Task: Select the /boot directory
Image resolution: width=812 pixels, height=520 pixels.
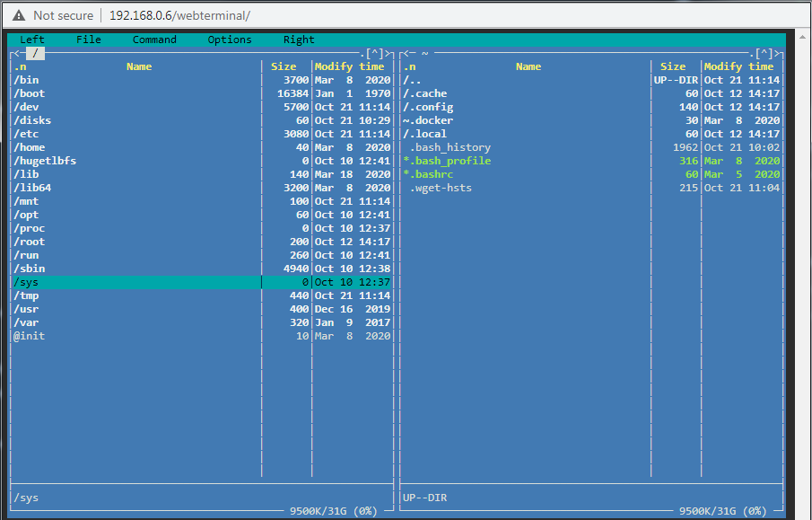Action: pyautogui.click(x=202, y=93)
